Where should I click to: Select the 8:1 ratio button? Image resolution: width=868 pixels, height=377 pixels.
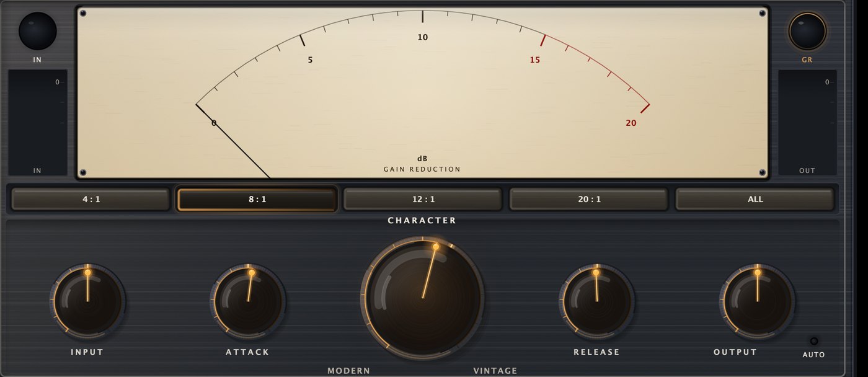pyautogui.click(x=257, y=199)
